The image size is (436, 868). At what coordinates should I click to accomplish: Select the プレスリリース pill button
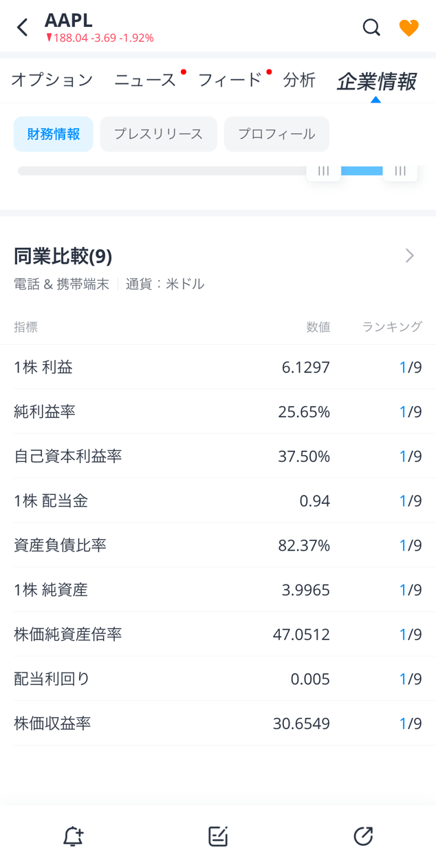158,134
